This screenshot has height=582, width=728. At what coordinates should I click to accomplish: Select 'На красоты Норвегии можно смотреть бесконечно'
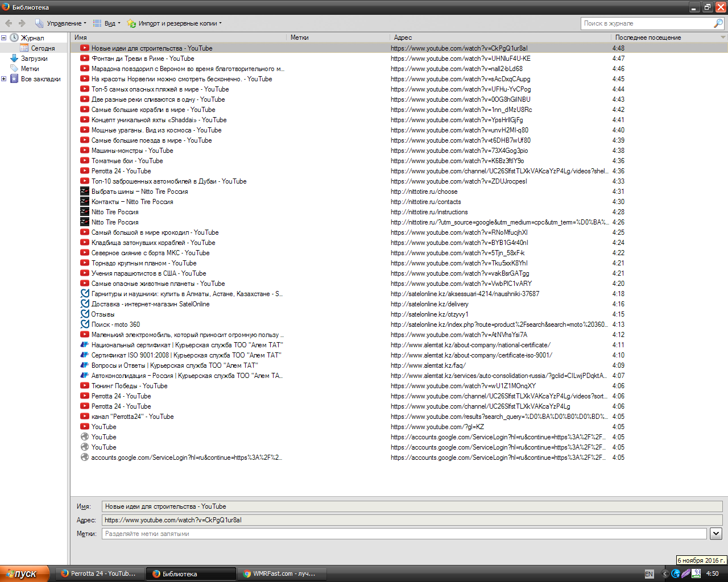pos(399,78)
